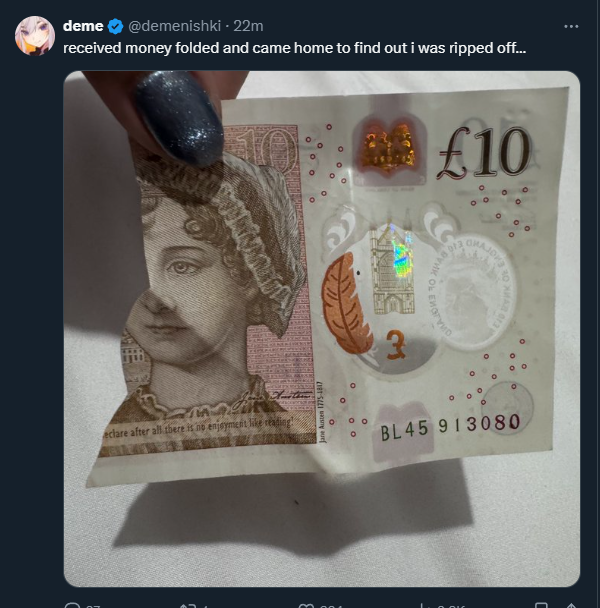Image resolution: width=600 pixels, height=608 pixels.
Task: Click the reply speech bubble icon
Action: tap(72, 605)
